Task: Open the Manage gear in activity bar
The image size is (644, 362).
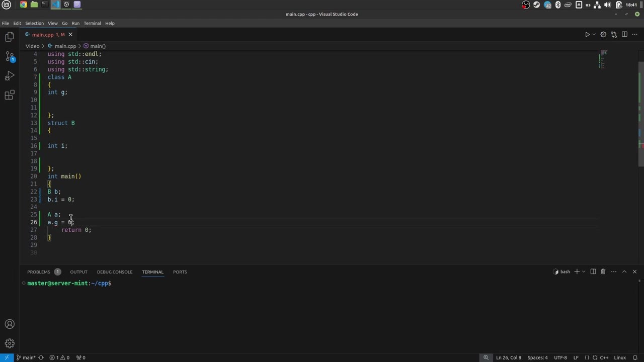Action: (x=10, y=344)
